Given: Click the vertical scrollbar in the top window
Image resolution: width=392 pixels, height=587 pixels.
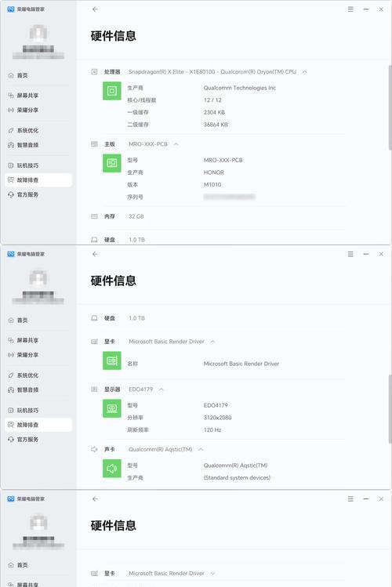Looking at the screenshot, I should [x=390, y=108].
